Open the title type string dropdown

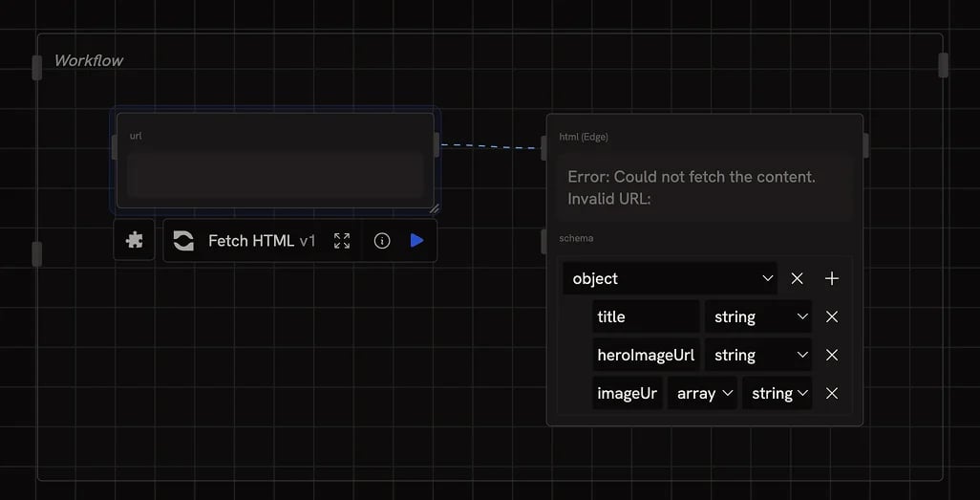coord(758,316)
